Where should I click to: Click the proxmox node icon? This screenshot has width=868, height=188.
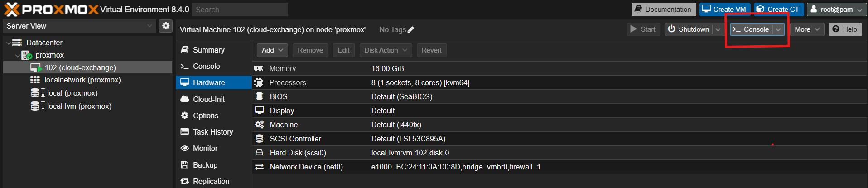pos(27,55)
